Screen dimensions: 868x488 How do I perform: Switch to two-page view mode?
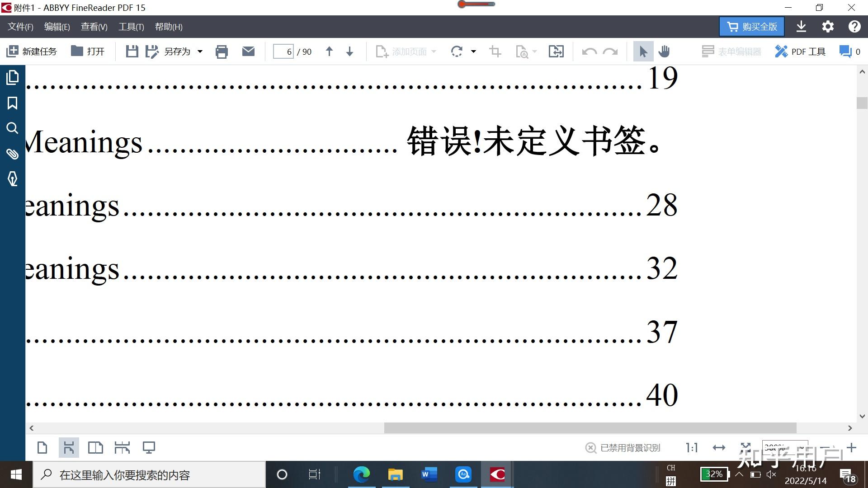coord(95,448)
